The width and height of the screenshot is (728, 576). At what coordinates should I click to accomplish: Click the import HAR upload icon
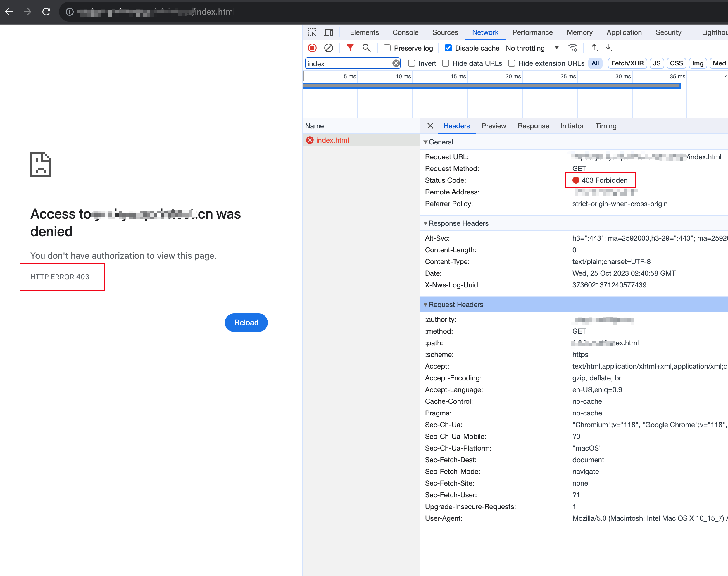point(594,48)
